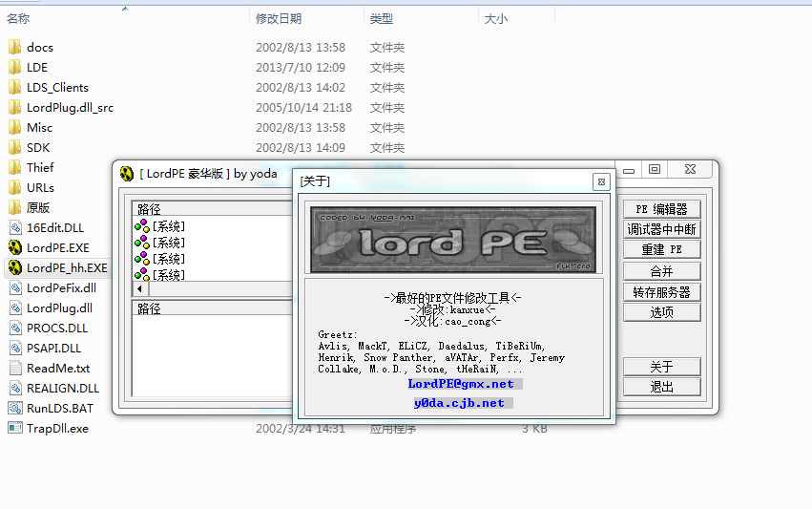Click the 退出 exit button
The width and height of the screenshot is (812, 509).
coord(662,387)
